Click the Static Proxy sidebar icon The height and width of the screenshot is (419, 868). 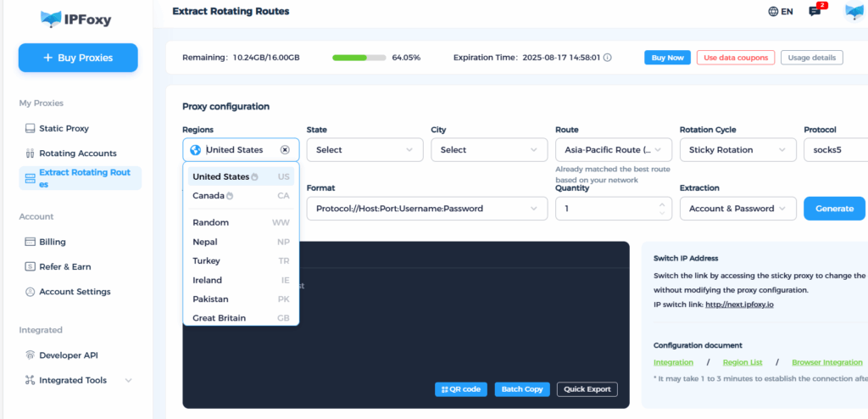tap(31, 129)
